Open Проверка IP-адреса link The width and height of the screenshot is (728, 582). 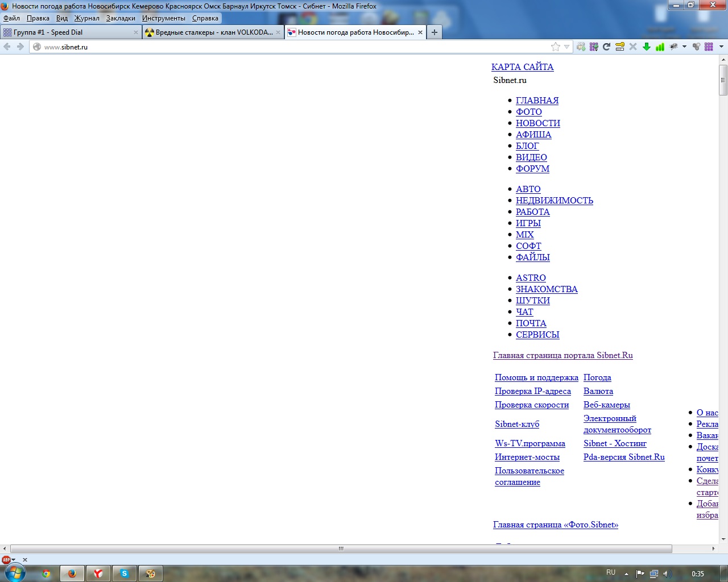[x=533, y=391]
